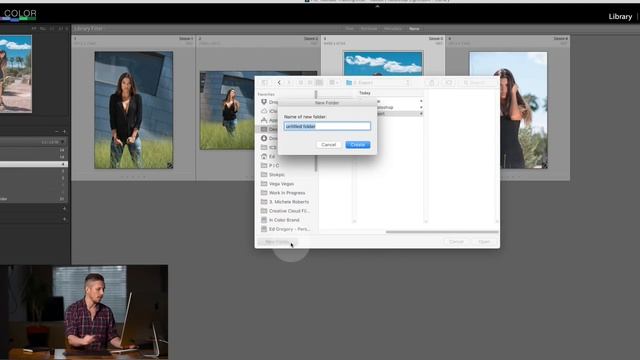The height and width of the screenshot is (360, 640).
Task: Click the New Folder button at dialog bottom
Action: coord(278,242)
